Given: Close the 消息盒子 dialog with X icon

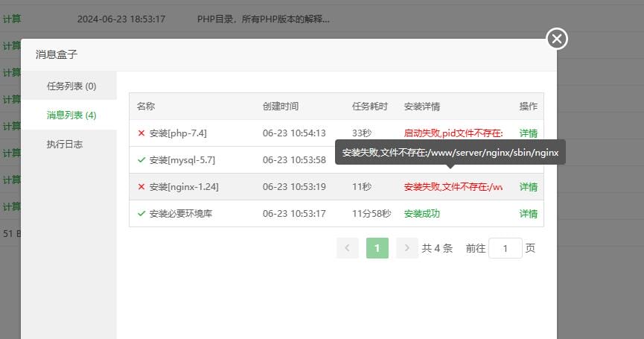Looking at the screenshot, I should coord(557,39).
